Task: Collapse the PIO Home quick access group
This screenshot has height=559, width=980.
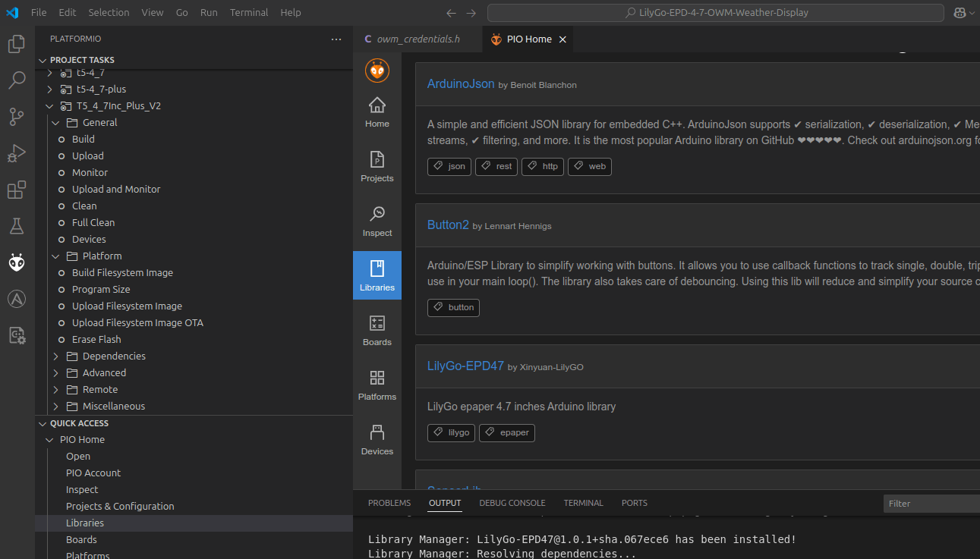Action: point(50,440)
